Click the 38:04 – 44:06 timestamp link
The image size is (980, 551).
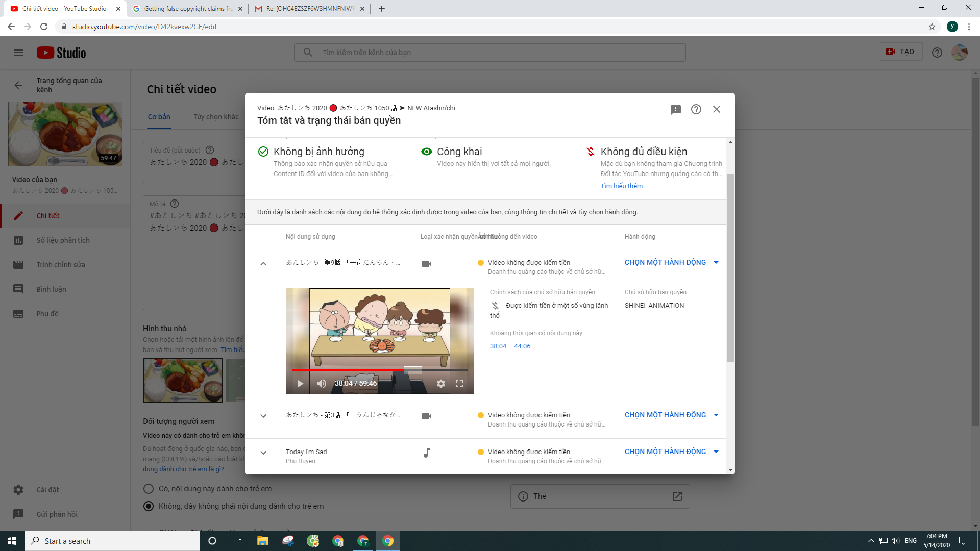tap(510, 346)
